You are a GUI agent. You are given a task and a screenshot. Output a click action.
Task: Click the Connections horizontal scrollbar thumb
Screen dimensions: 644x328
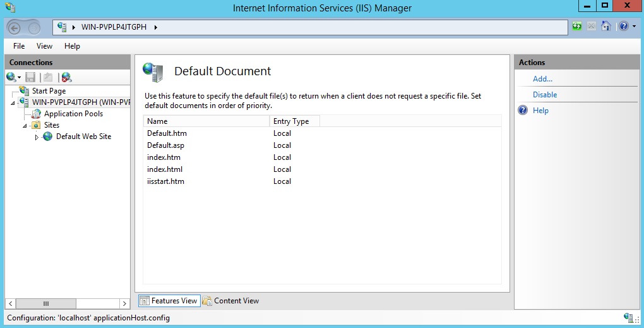(x=46, y=304)
